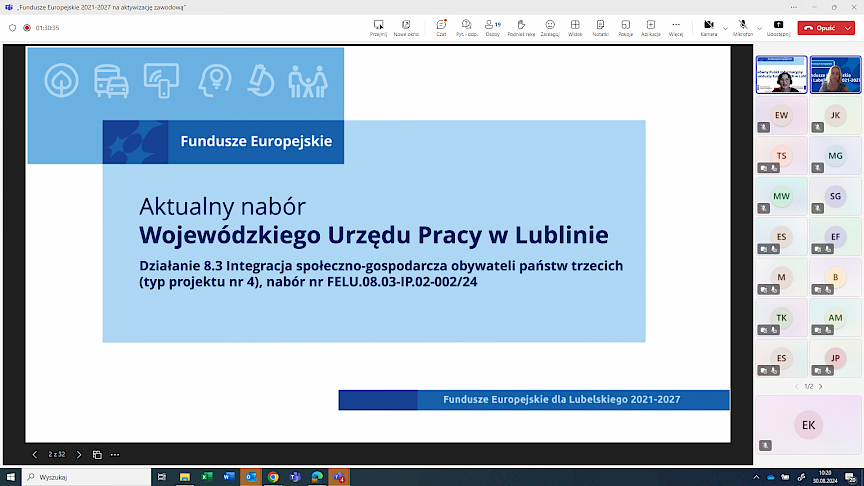
Task: Toggle the Kamera on
Action: (x=709, y=28)
